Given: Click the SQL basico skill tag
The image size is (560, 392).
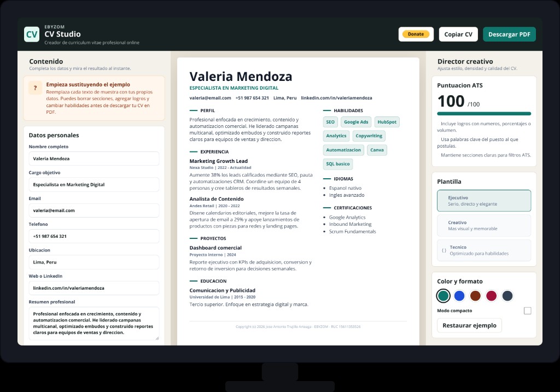Looking at the screenshot, I should click(x=338, y=164).
